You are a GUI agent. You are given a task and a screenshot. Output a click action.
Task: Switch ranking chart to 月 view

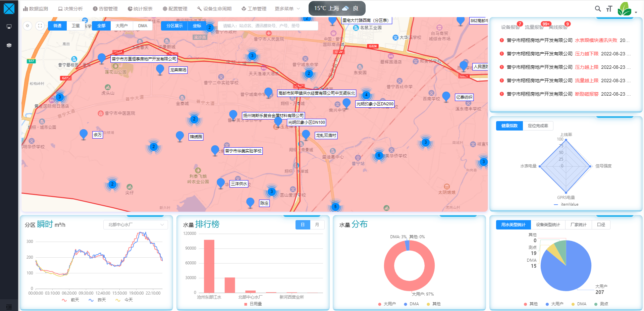pos(317,225)
